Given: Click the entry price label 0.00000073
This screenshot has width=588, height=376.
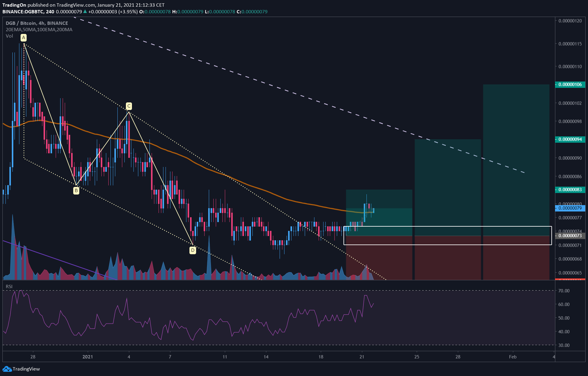Looking at the screenshot, I should (570, 236).
